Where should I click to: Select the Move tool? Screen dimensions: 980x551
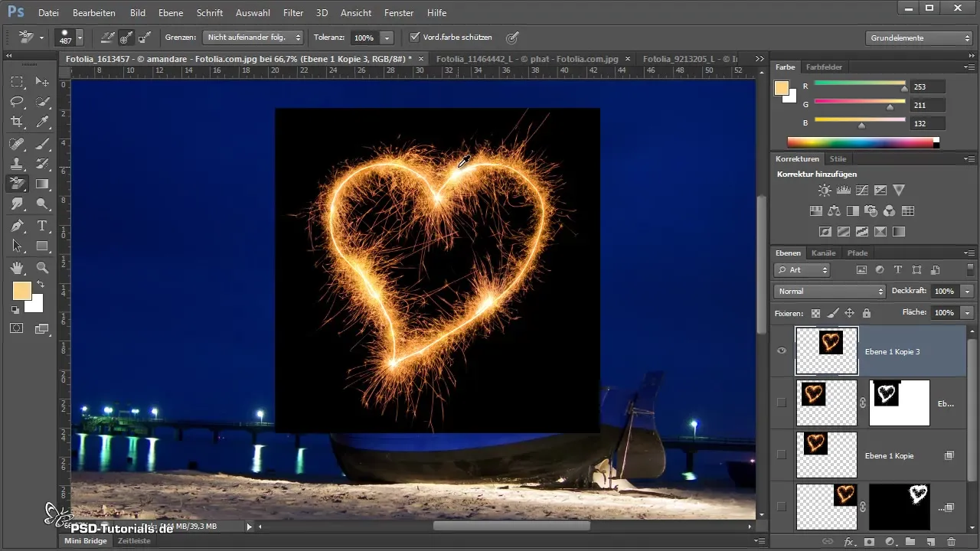43,82
